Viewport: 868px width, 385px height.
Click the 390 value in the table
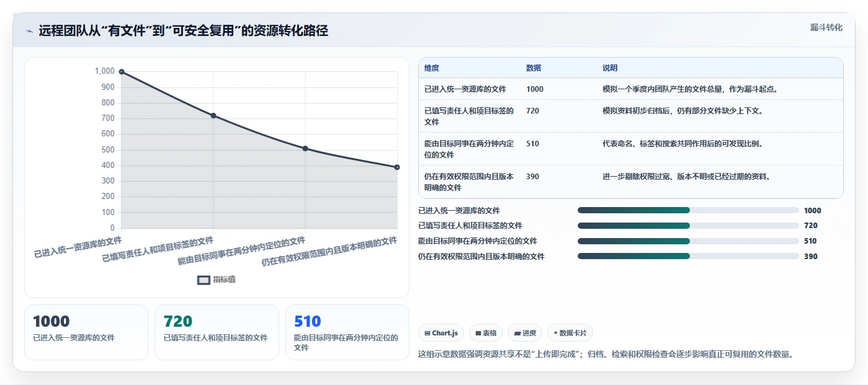coord(532,177)
